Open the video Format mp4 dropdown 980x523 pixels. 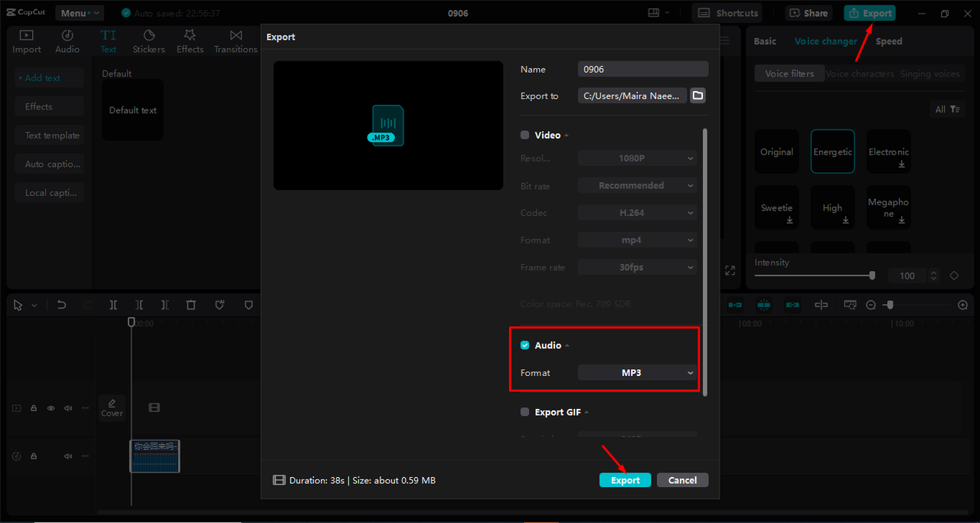(637, 240)
